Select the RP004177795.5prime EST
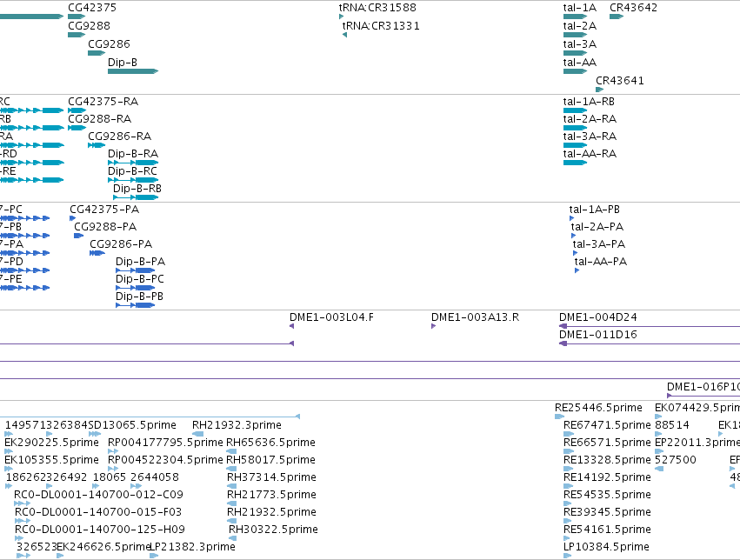This screenshot has height=560, width=740. [x=113, y=451]
